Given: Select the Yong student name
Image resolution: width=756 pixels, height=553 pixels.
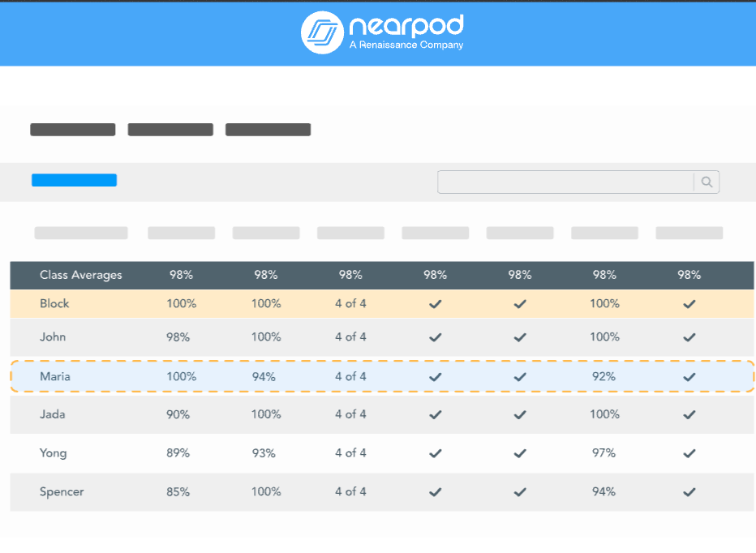Looking at the screenshot, I should (53, 452).
